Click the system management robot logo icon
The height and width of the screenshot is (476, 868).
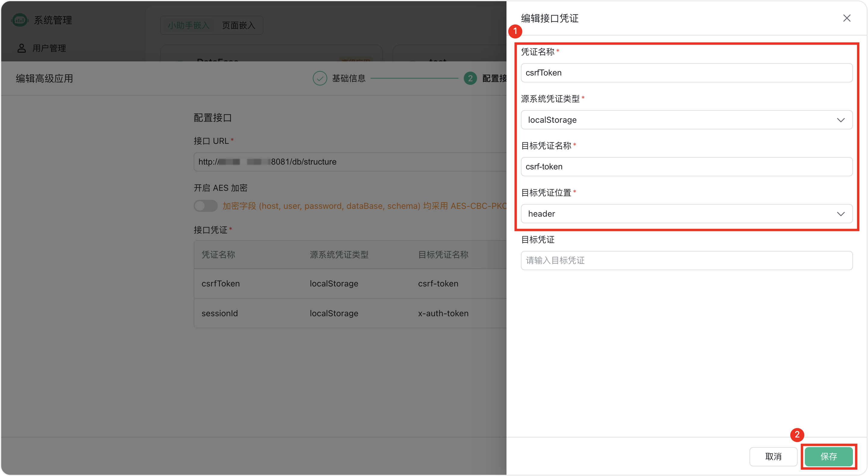coord(19,20)
